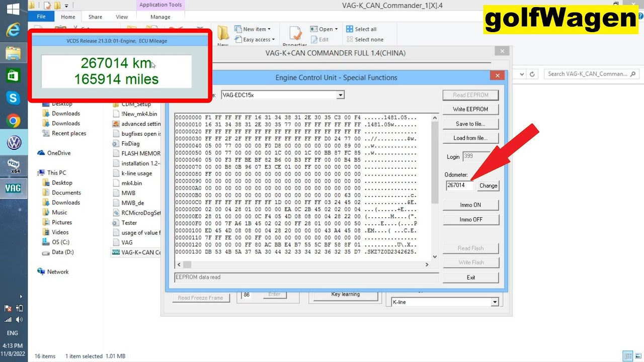Open the File ribbon tab
Viewport: 644px width, 362px height.
41,17
